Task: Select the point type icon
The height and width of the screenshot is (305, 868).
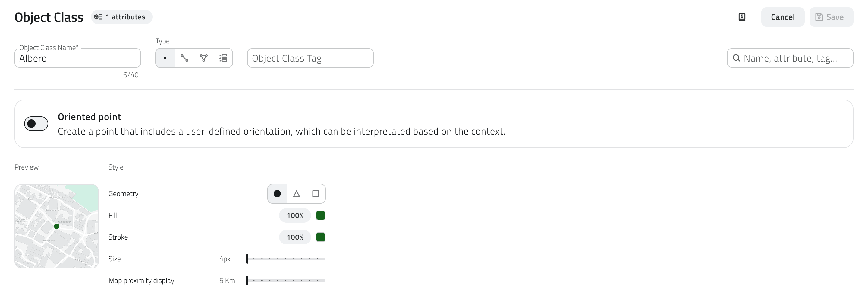Action: pyautogui.click(x=165, y=58)
